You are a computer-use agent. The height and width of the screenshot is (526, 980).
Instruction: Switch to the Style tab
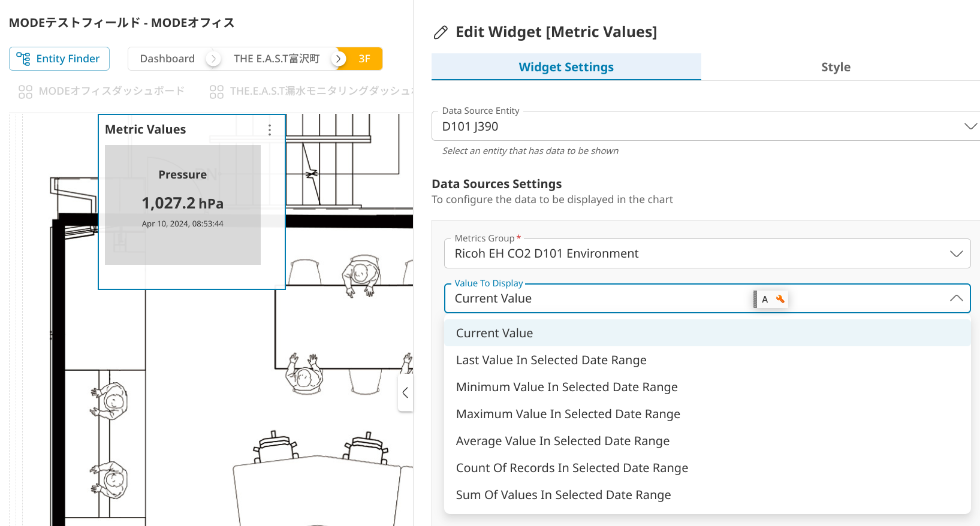click(x=835, y=67)
